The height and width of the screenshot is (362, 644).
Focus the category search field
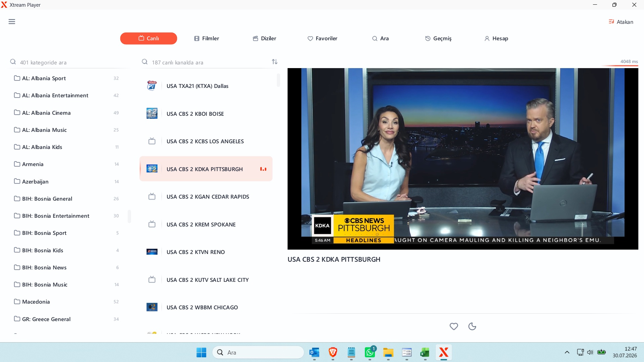[69, 62]
